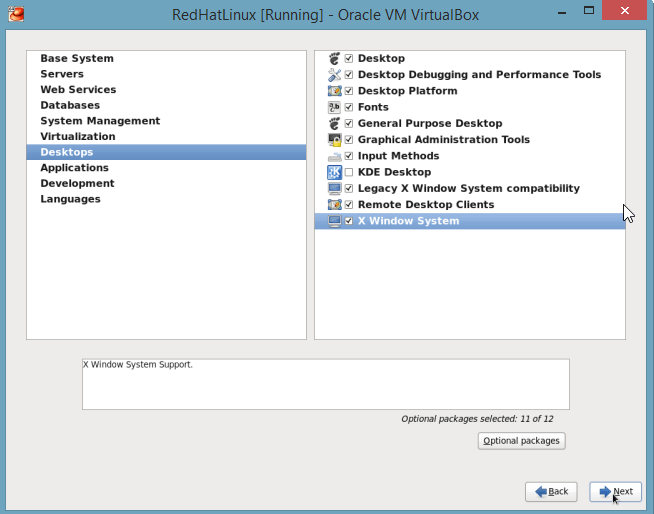Viewport: 654px width, 514px height.
Task: Click the X Window System monitor icon
Action: (x=335, y=221)
